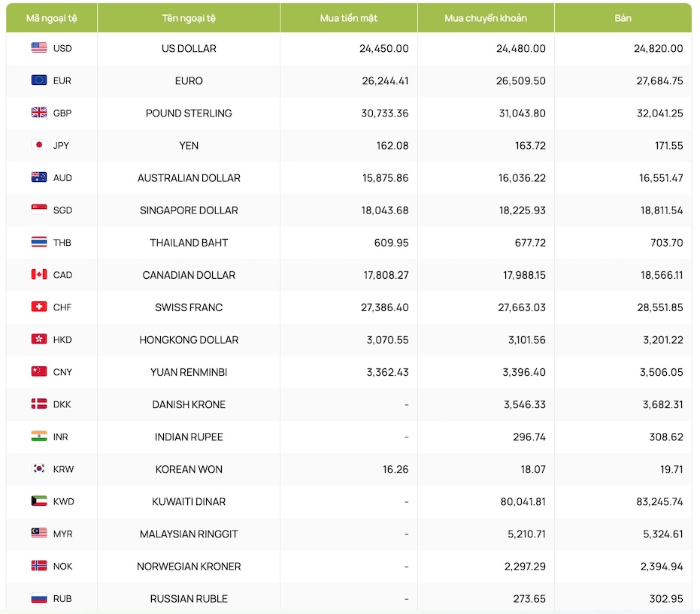Select the 'SINGAPORE DOLLAR' currency name
The image size is (700, 614).
click(189, 210)
